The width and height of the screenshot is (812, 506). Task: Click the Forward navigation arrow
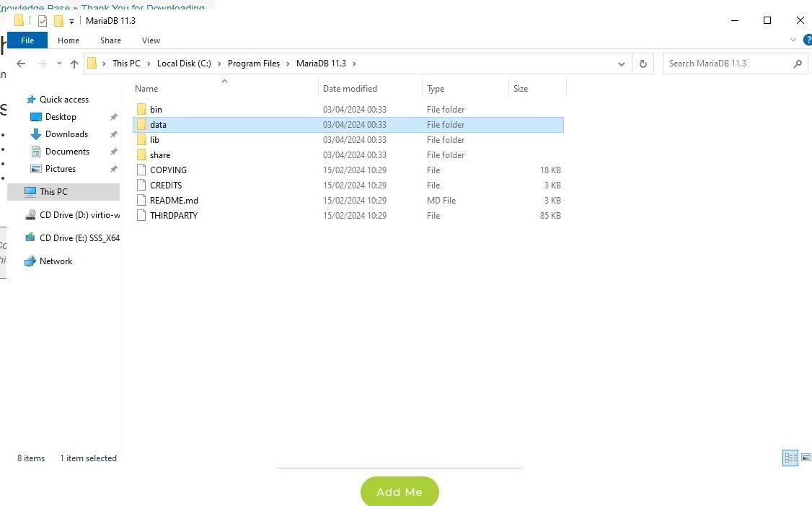43,64
